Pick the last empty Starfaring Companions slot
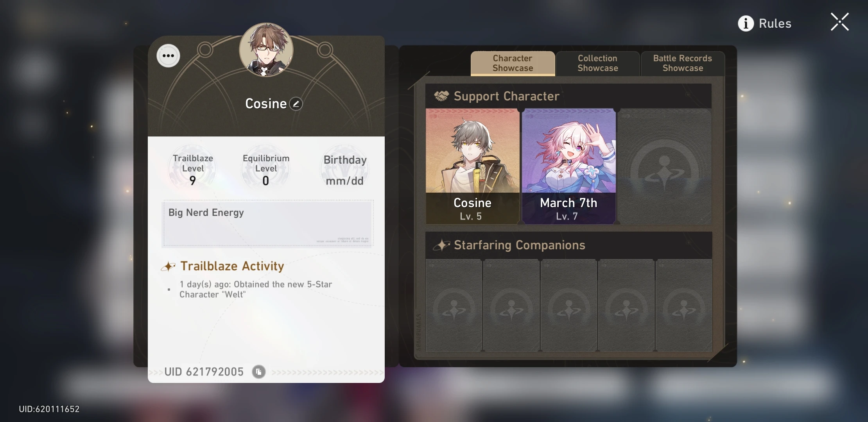 click(x=684, y=305)
